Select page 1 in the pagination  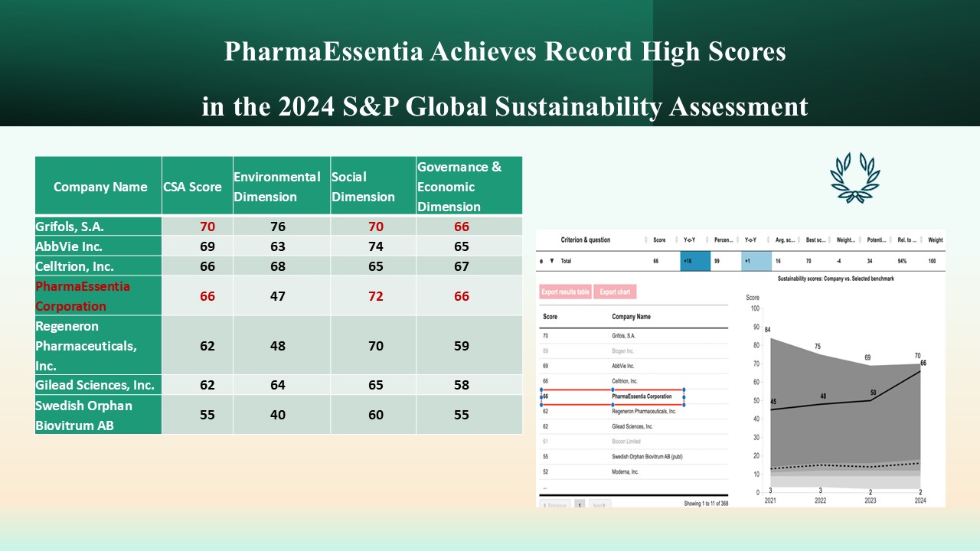580,505
